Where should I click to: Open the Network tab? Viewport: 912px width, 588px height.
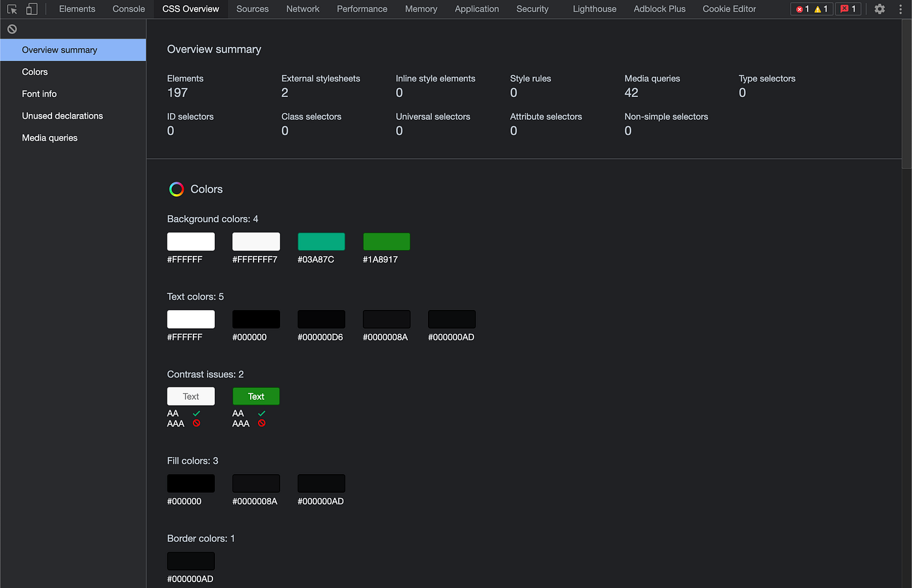click(x=303, y=9)
